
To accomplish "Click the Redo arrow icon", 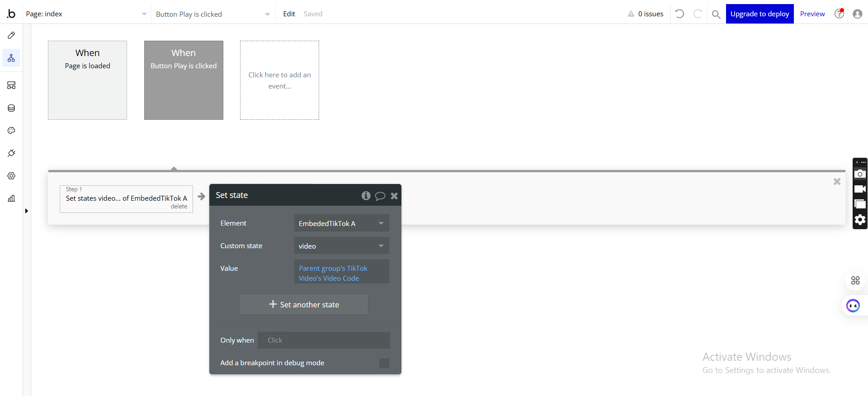I will click(x=698, y=14).
